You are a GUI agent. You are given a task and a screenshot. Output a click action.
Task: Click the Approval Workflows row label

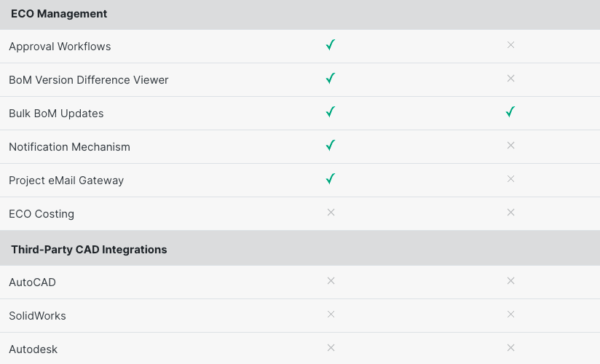click(x=60, y=47)
